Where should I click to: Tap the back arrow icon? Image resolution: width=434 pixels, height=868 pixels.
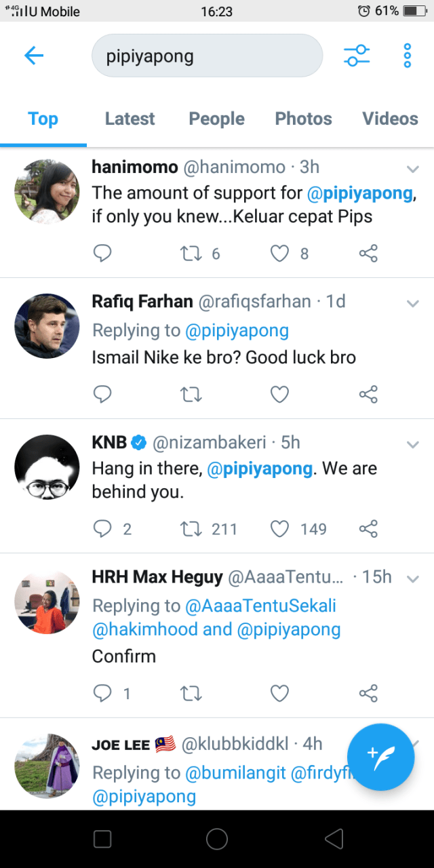[33, 56]
